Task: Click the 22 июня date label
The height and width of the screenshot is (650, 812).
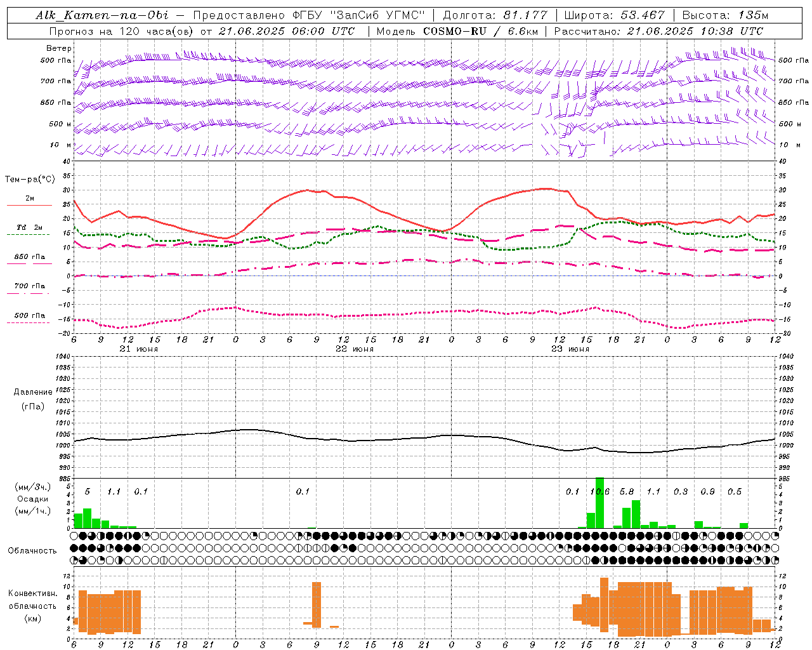Action: [355, 349]
